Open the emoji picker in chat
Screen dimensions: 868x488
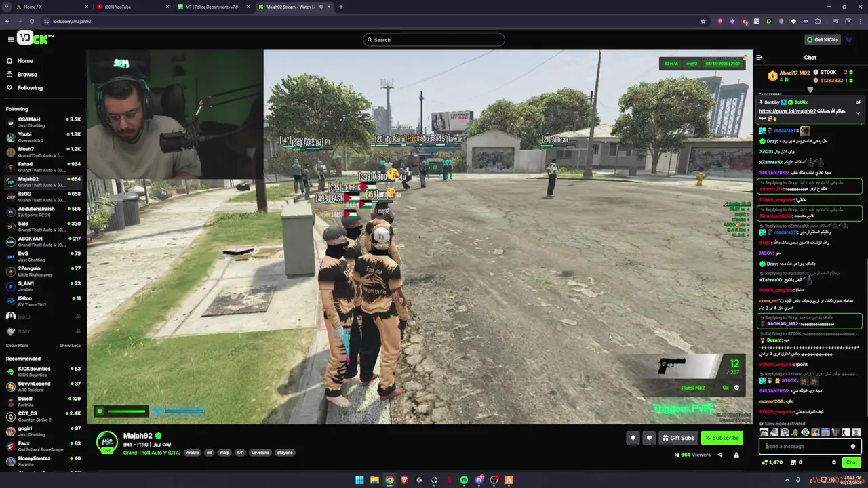[853, 446]
